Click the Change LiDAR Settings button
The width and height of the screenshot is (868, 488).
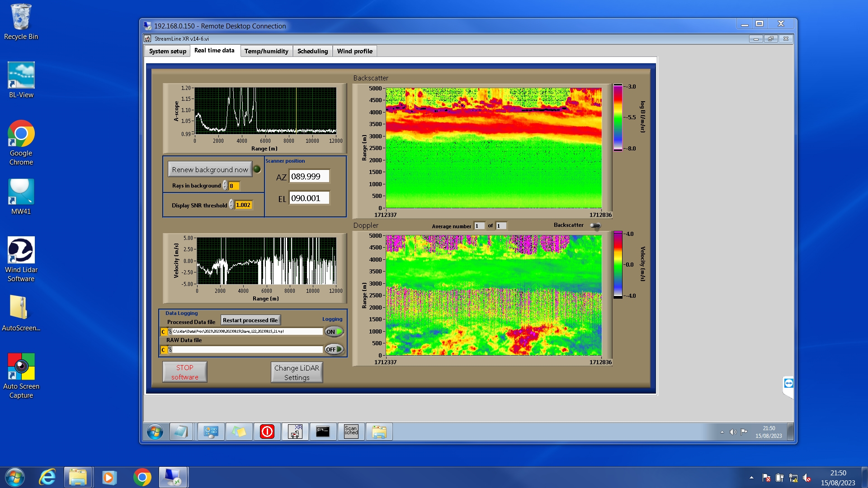point(297,372)
